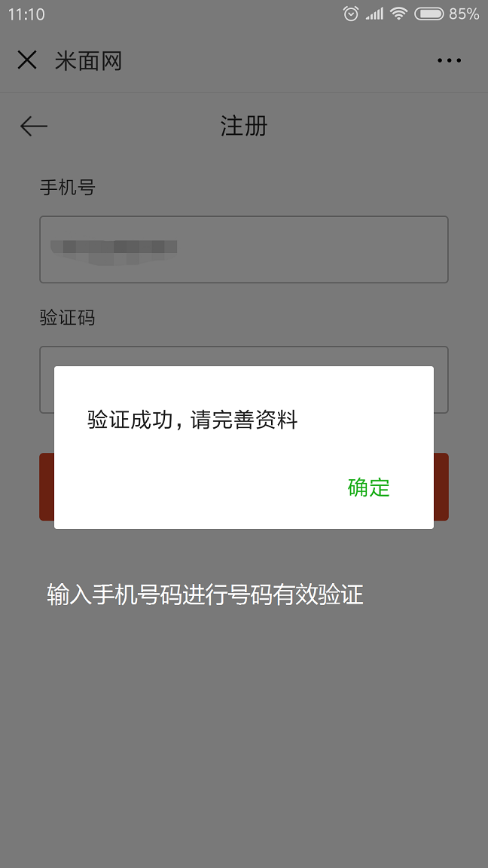Image resolution: width=488 pixels, height=868 pixels.
Task: Tap the Wi-Fi status icon
Action: (x=398, y=14)
